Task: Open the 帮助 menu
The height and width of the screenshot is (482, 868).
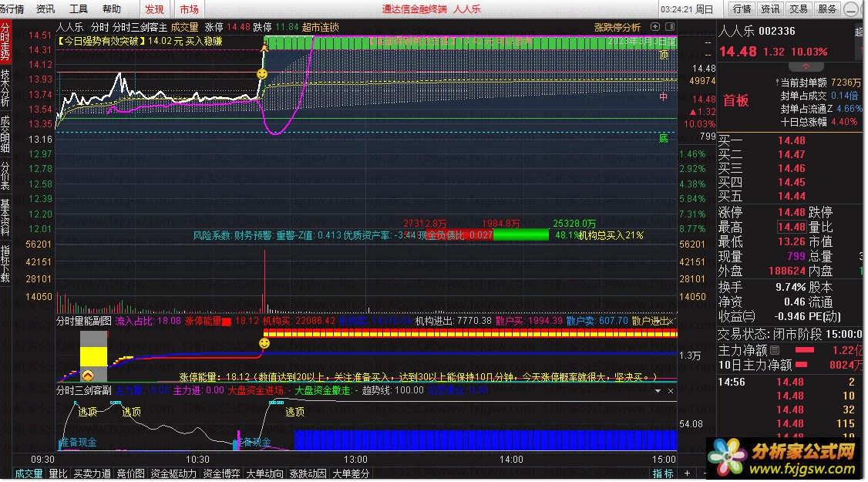Action: pos(112,8)
